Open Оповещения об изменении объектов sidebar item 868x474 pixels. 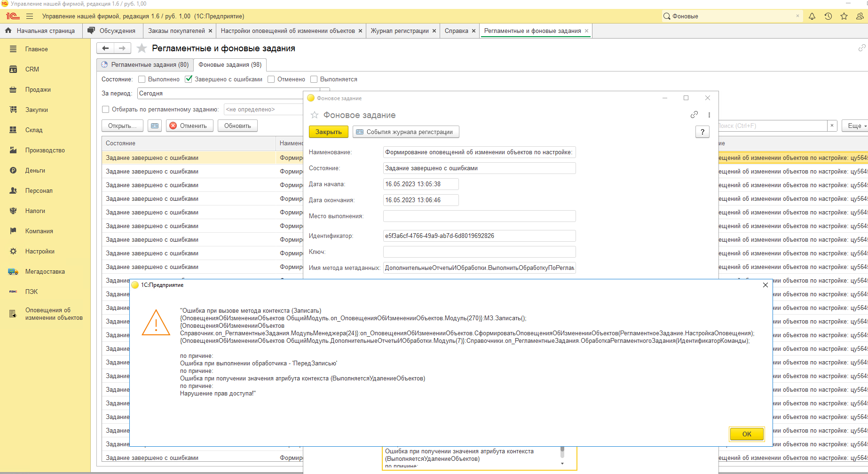pyautogui.click(x=54, y=314)
